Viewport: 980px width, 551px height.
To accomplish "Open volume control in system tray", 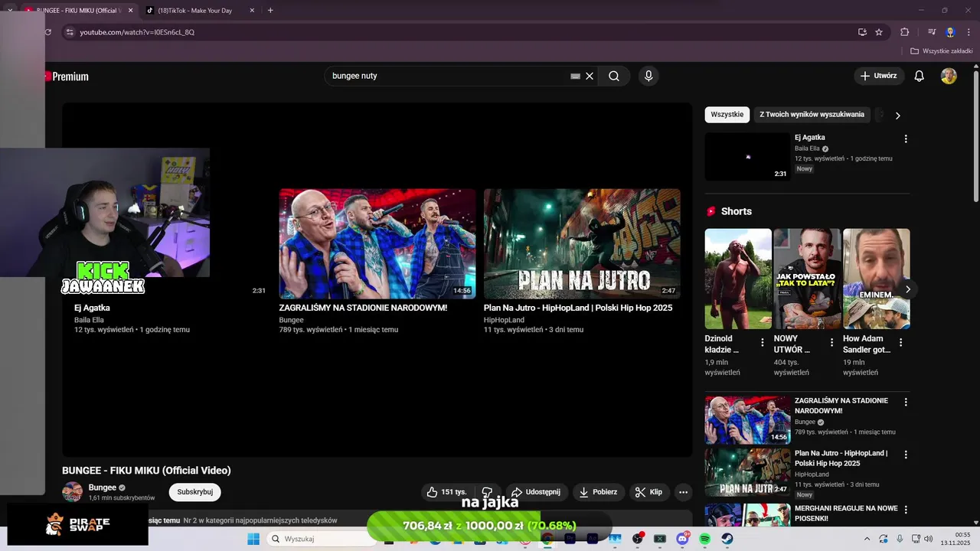I will coord(929,539).
